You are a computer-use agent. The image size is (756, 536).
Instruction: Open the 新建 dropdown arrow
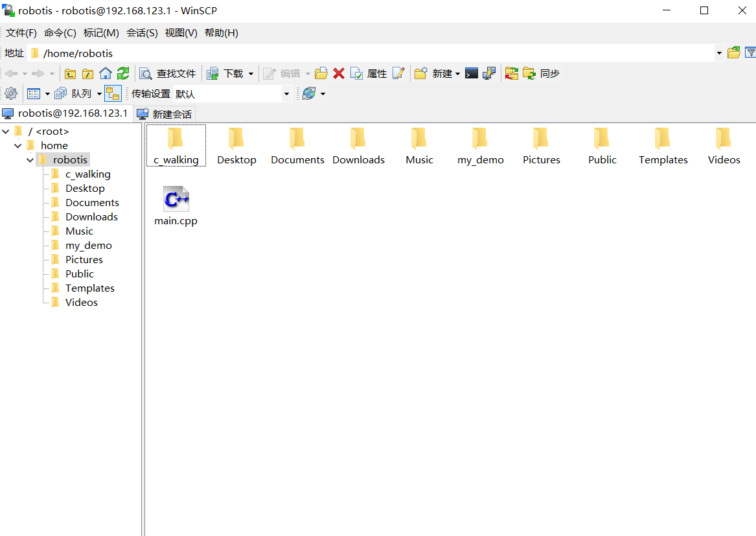point(457,74)
